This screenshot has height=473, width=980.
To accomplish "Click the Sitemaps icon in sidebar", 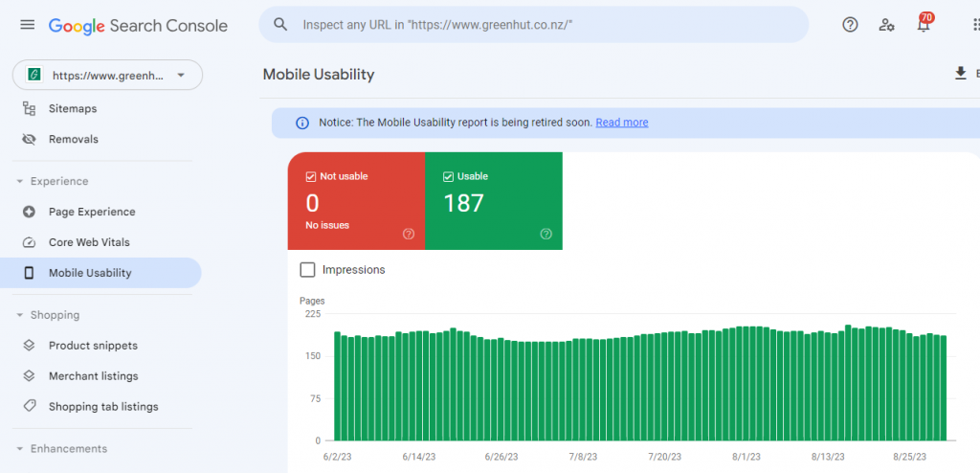I will click(x=29, y=109).
